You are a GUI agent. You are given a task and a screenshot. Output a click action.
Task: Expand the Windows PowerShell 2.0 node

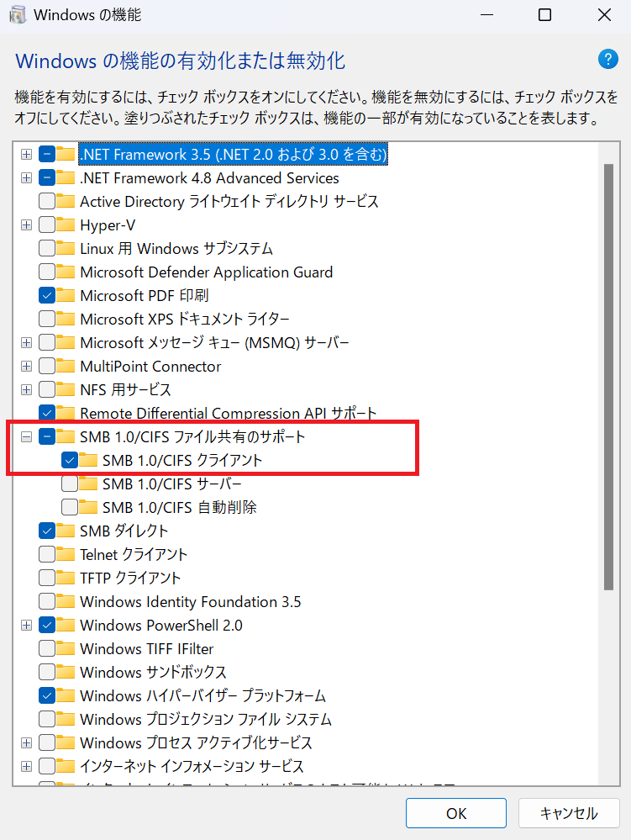pyautogui.click(x=26, y=626)
